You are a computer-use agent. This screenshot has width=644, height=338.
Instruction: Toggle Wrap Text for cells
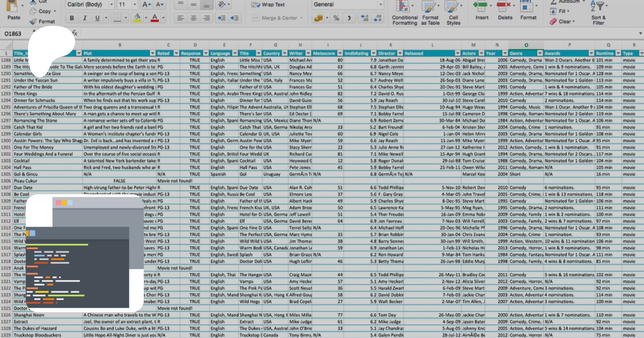pyautogui.click(x=268, y=5)
